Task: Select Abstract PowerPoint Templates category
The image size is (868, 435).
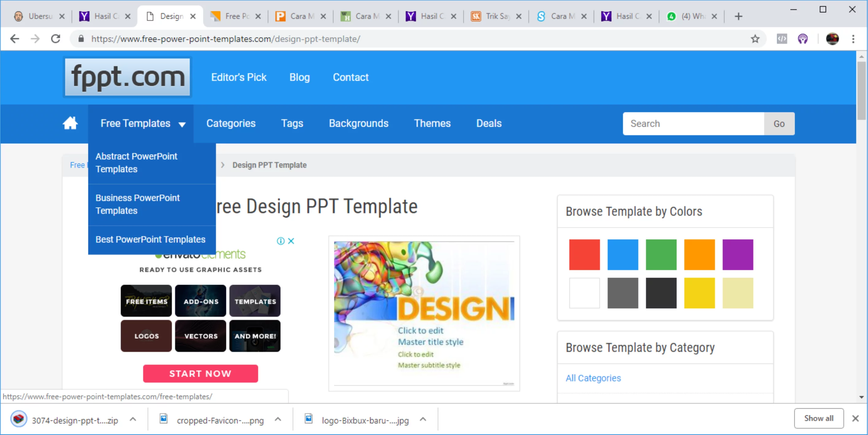Action: (x=136, y=163)
